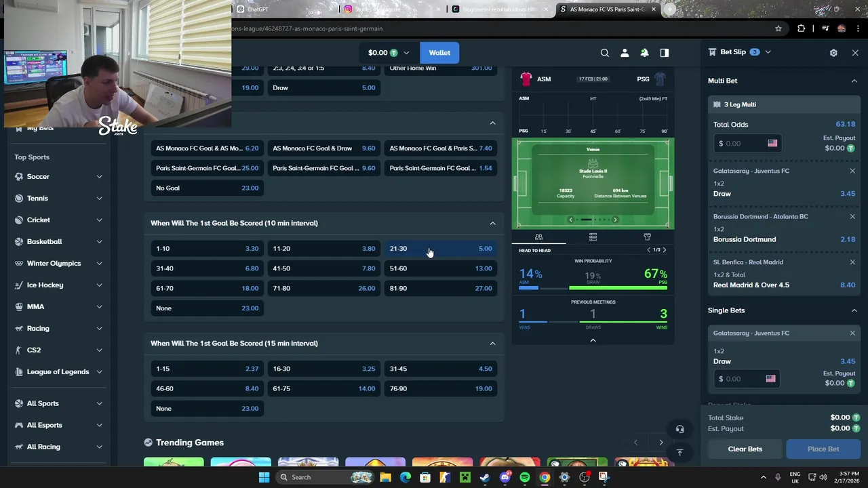
Task: Go to previous head to head page
Action: pyautogui.click(x=648, y=250)
